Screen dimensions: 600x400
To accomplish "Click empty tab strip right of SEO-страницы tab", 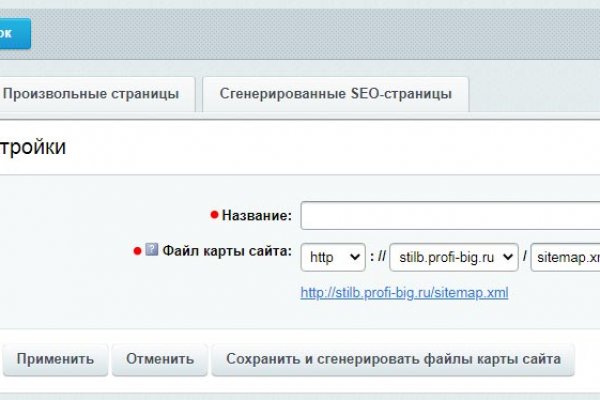I will point(535,94).
